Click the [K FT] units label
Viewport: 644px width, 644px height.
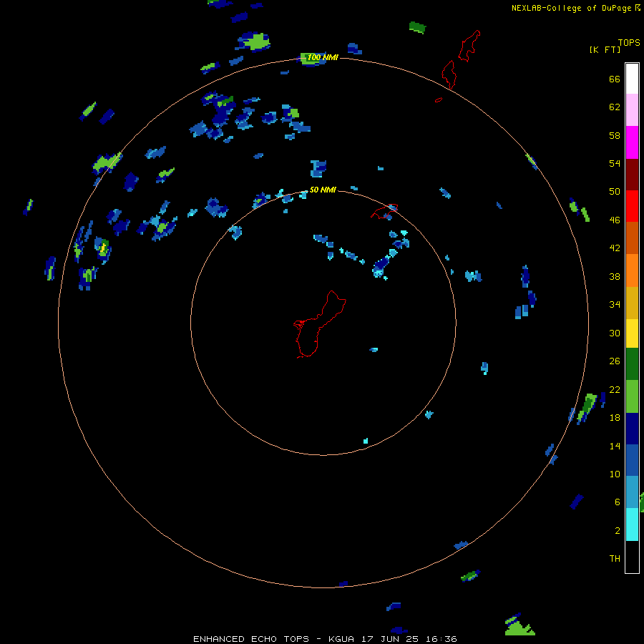point(605,49)
